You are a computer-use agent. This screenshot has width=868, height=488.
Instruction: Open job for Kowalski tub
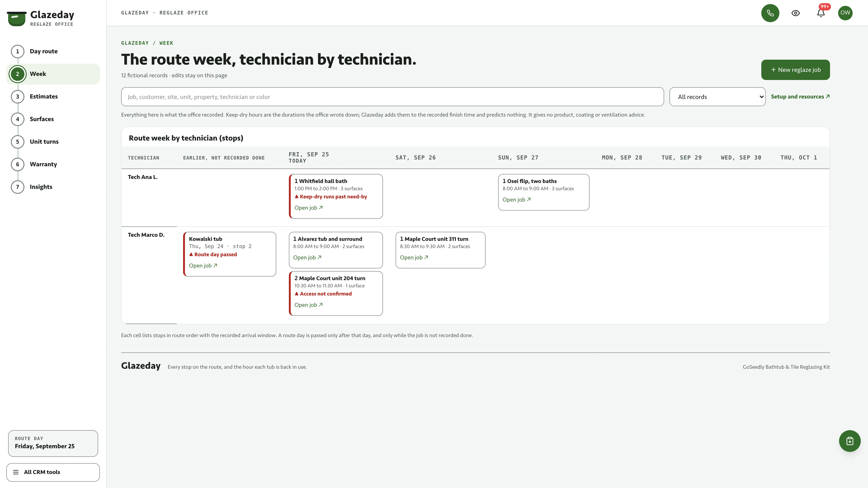[x=203, y=266]
